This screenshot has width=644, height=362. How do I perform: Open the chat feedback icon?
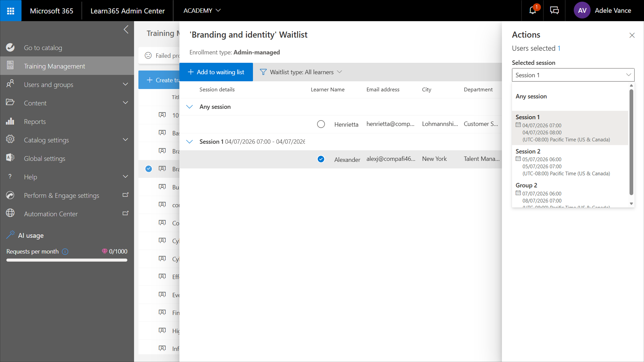coord(554,11)
